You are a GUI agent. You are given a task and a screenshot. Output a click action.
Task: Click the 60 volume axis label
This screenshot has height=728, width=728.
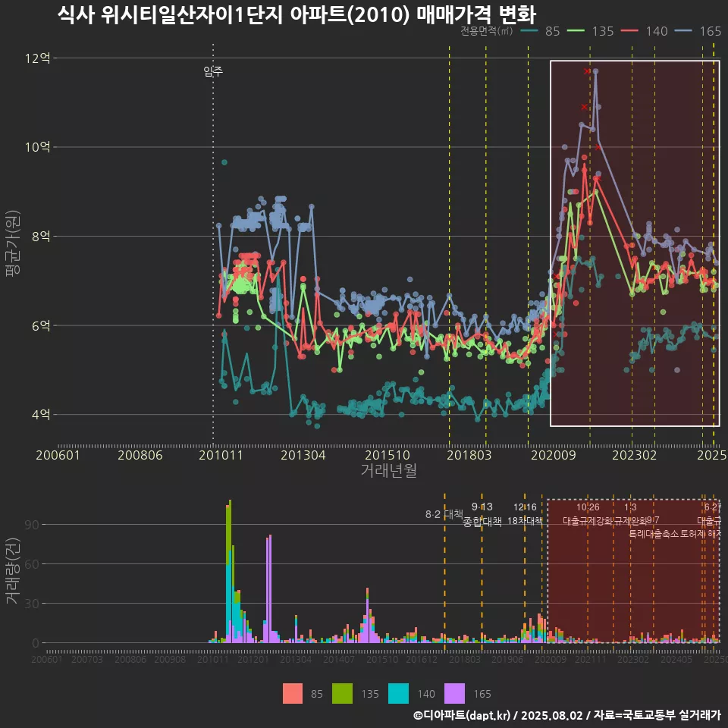(x=32, y=564)
